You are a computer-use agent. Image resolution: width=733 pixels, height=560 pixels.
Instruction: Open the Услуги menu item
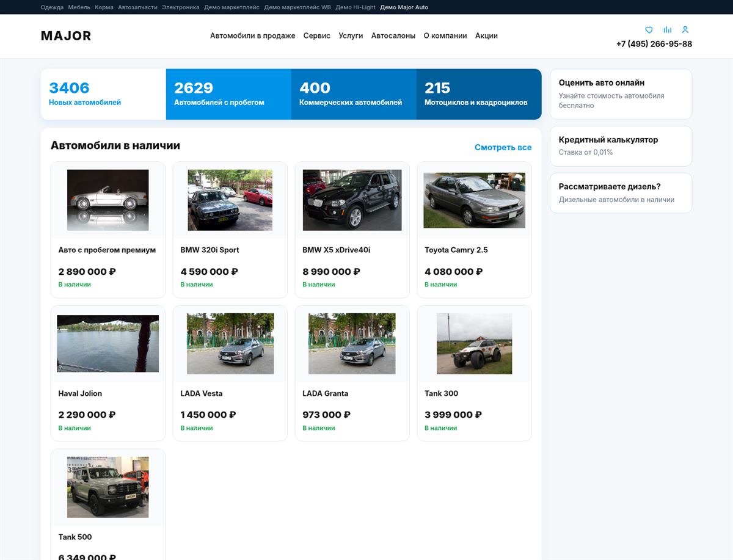(x=351, y=36)
